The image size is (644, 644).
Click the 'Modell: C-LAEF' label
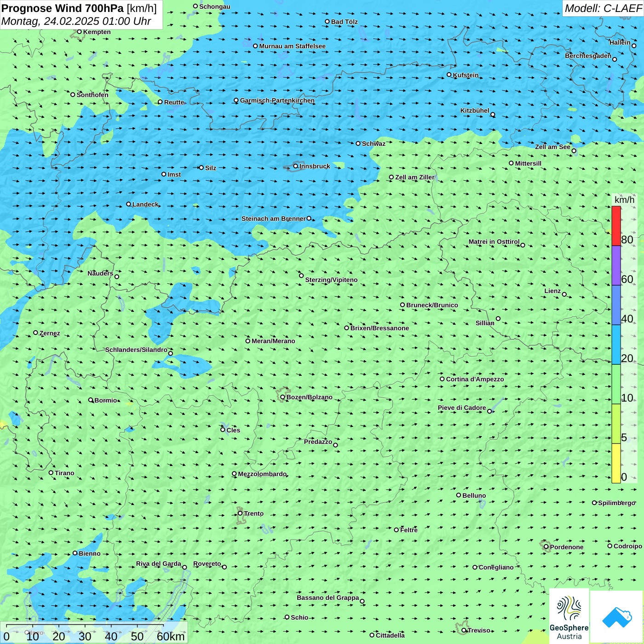(603, 8)
